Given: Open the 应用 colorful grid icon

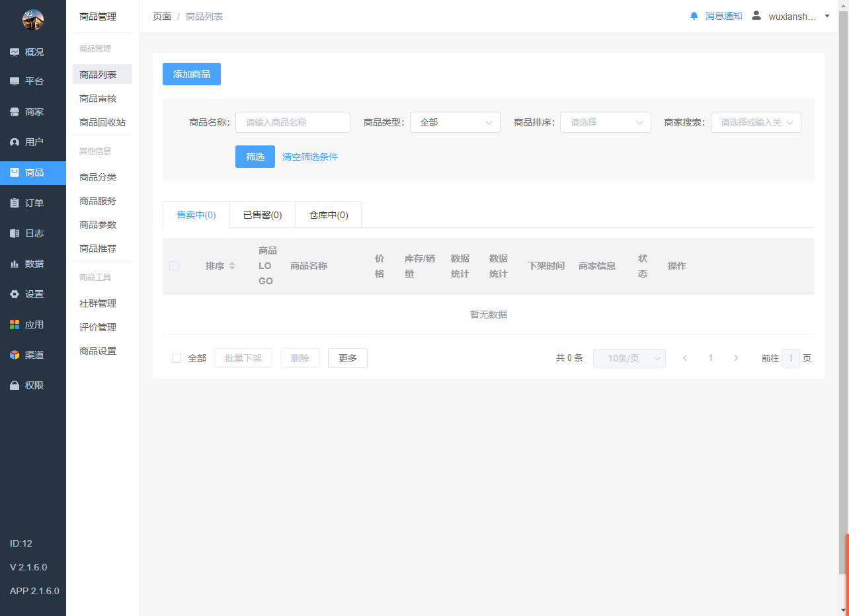Looking at the screenshot, I should pos(15,325).
